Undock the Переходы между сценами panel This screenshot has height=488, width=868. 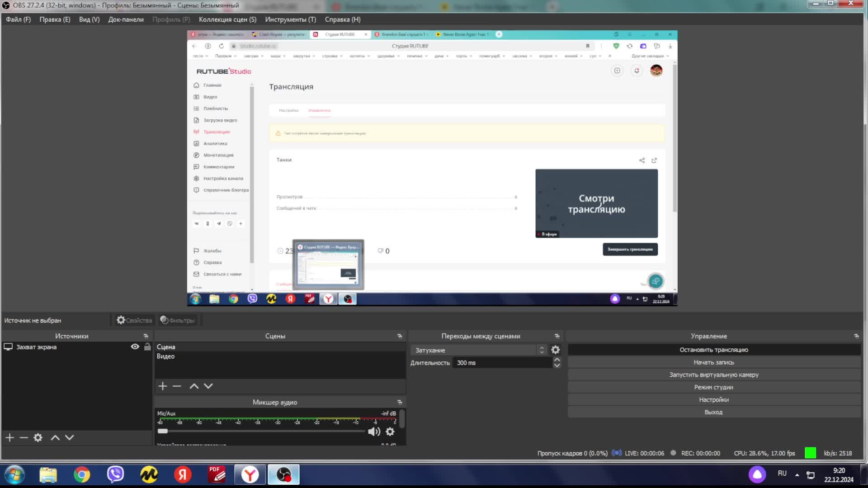tap(557, 336)
